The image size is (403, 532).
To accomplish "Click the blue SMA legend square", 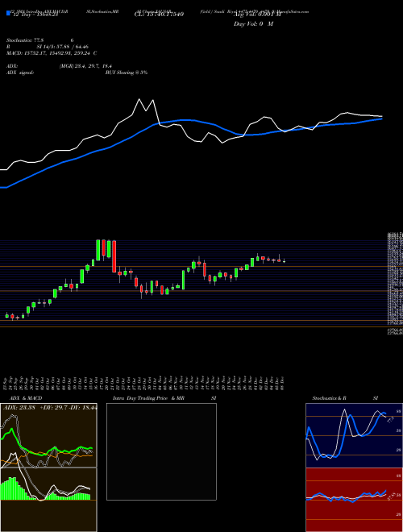I will pyautogui.click(x=8, y=13).
